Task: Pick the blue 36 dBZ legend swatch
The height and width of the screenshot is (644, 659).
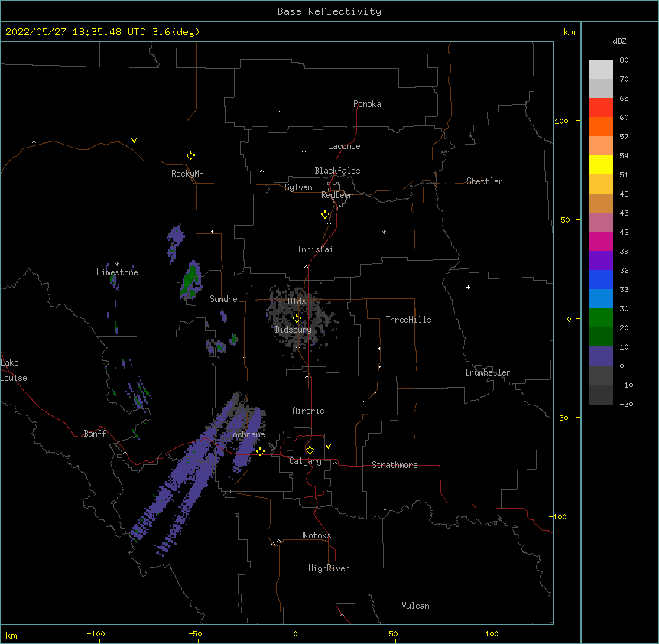Action: click(601, 279)
